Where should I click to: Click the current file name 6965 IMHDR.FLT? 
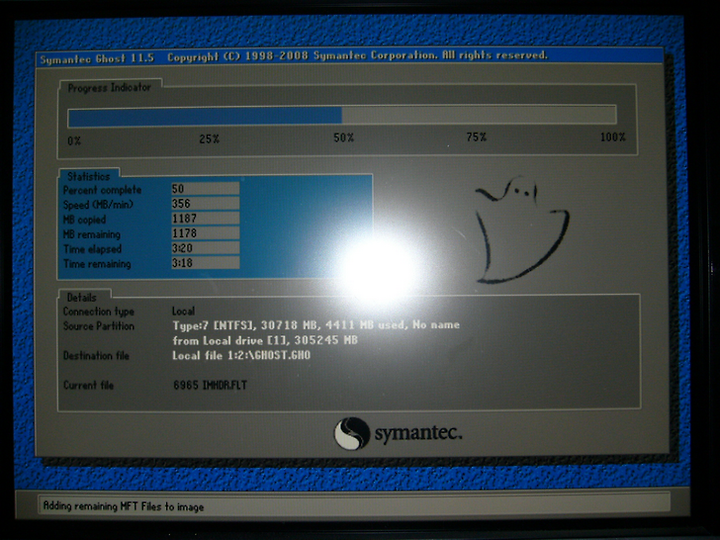[x=210, y=385]
